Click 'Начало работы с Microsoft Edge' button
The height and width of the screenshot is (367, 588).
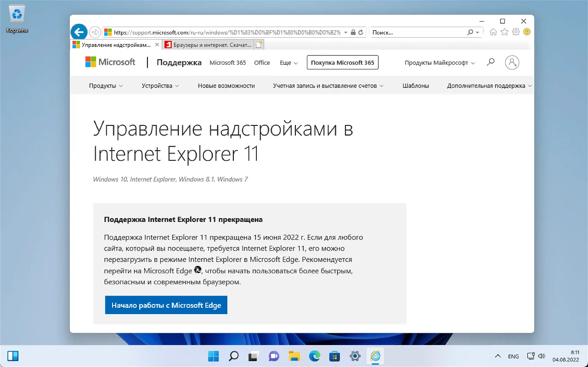[x=166, y=305]
